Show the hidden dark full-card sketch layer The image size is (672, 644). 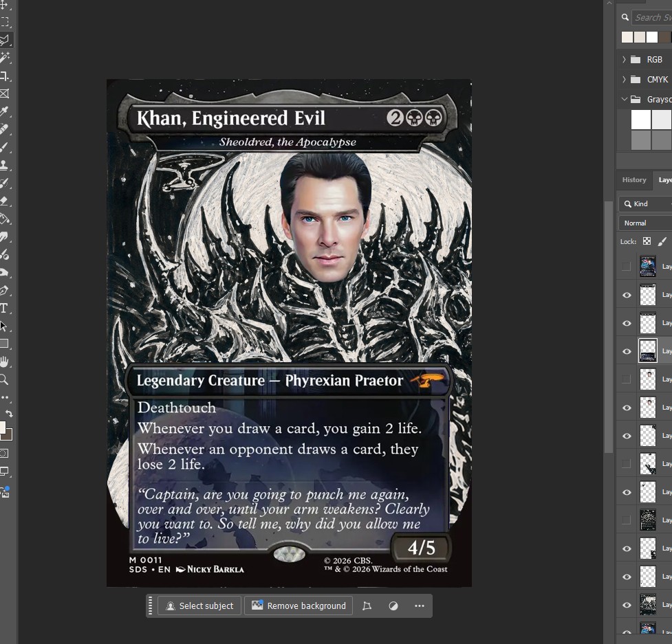627,520
